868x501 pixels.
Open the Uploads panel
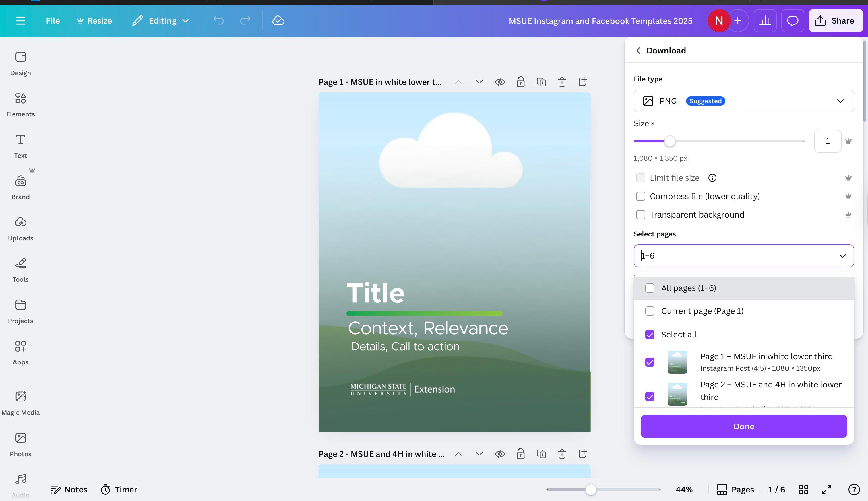click(20, 228)
